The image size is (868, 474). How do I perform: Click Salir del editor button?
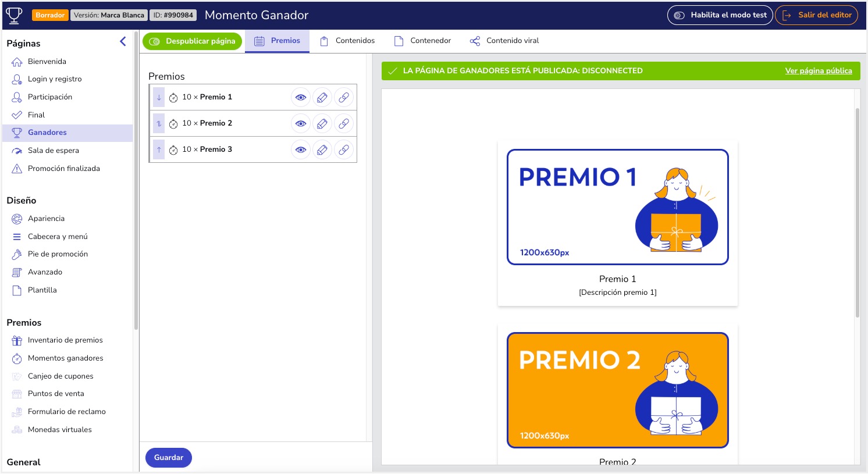[817, 15]
